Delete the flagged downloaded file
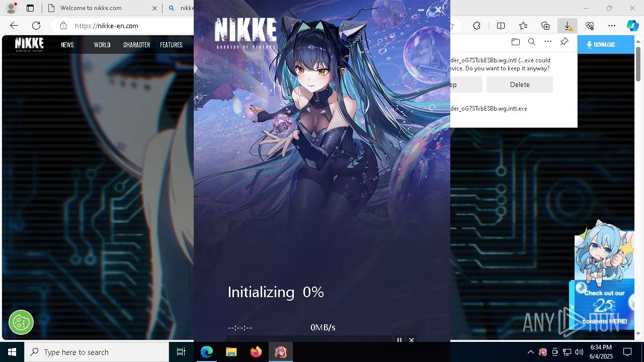This screenshot has width=644, height=362. 520,84
